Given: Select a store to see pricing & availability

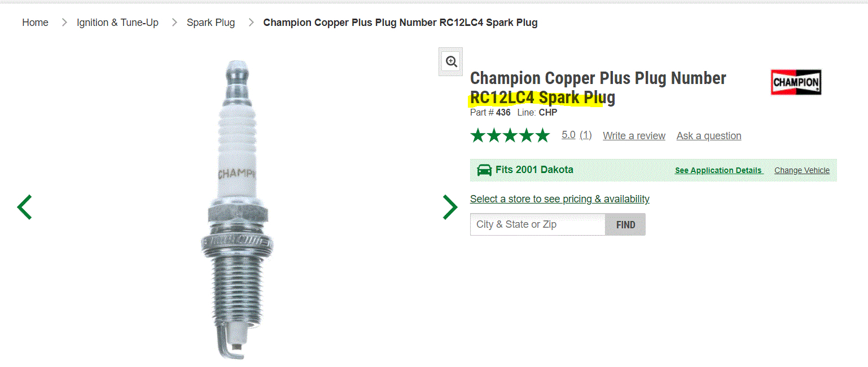Looking at the screenshot, I should pyautogui.click(x=559, y=199).
